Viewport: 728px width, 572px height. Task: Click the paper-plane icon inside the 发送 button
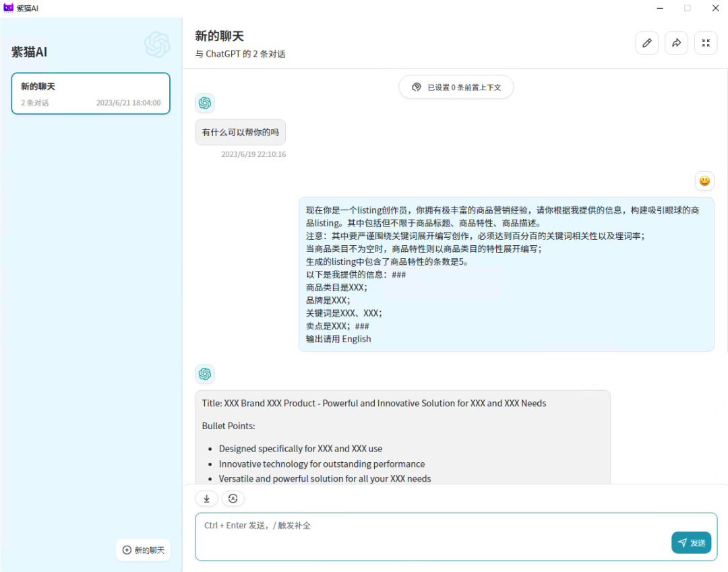tap(682, 542)
